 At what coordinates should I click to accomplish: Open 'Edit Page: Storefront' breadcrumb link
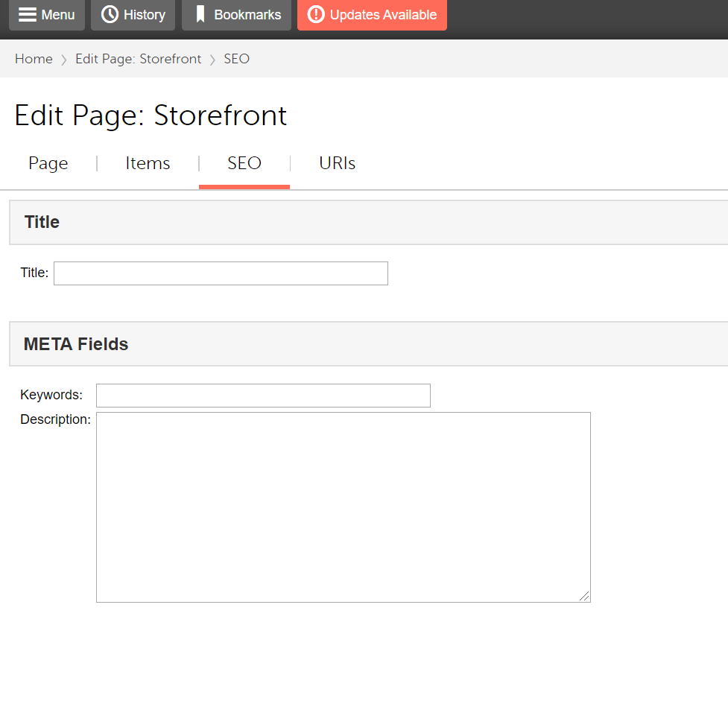138,59
